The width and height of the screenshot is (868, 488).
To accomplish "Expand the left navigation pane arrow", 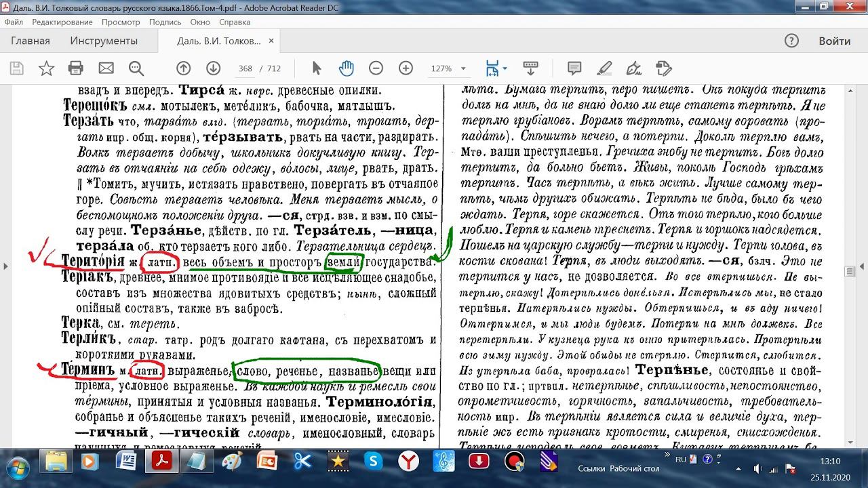I will 6,266.
